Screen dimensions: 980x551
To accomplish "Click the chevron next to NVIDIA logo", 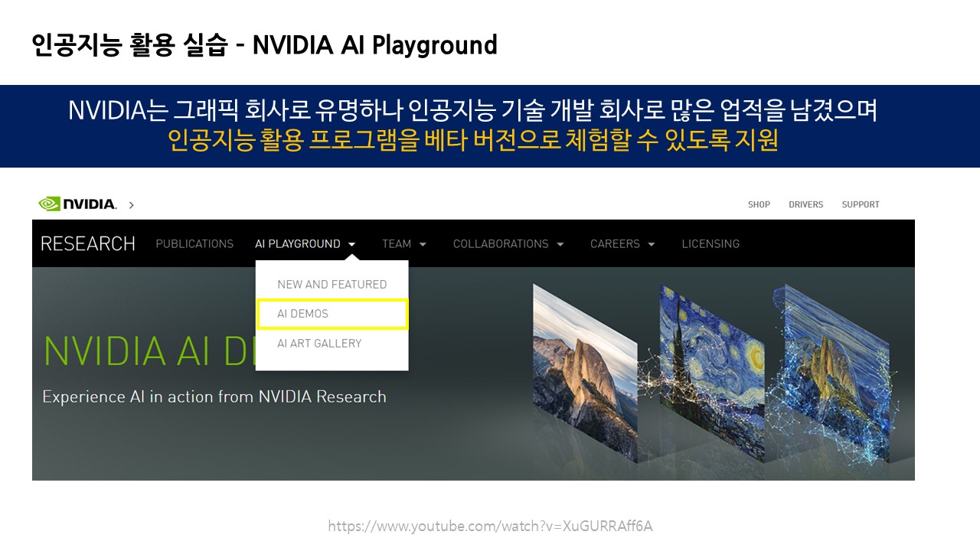I will [x=132, y=205].
